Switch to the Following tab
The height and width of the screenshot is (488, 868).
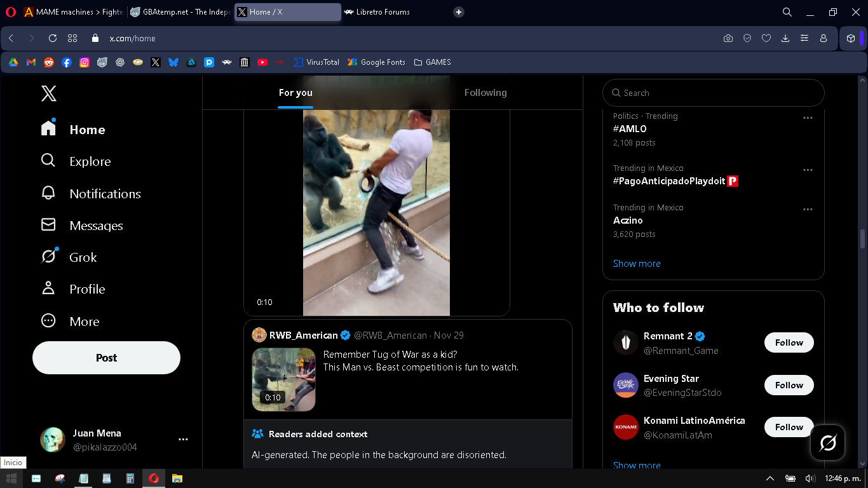(485, 93)
